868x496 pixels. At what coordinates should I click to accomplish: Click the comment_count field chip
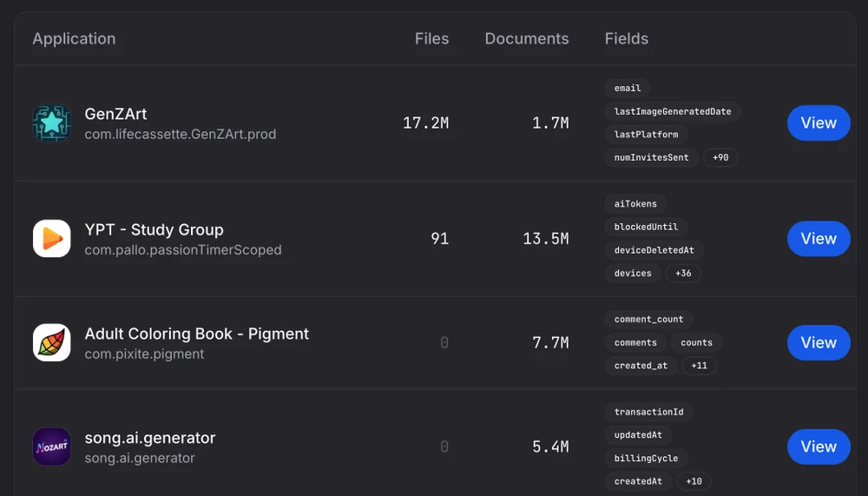[x=648, y=320]
